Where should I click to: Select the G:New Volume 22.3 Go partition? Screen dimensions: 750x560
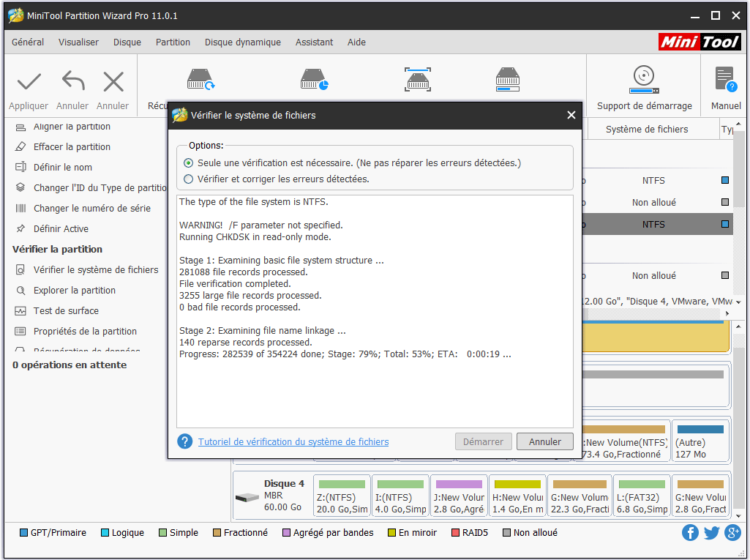click(x=580, y=496)
